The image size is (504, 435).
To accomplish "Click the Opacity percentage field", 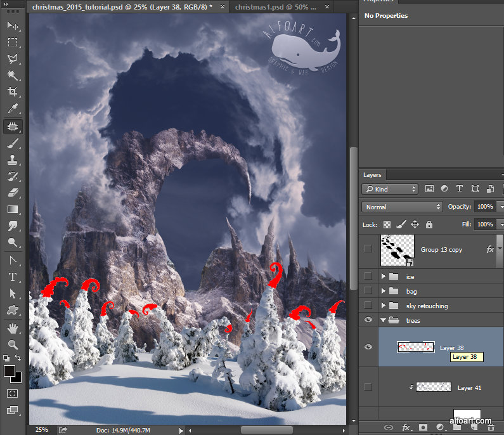I will tap(485, 207).
